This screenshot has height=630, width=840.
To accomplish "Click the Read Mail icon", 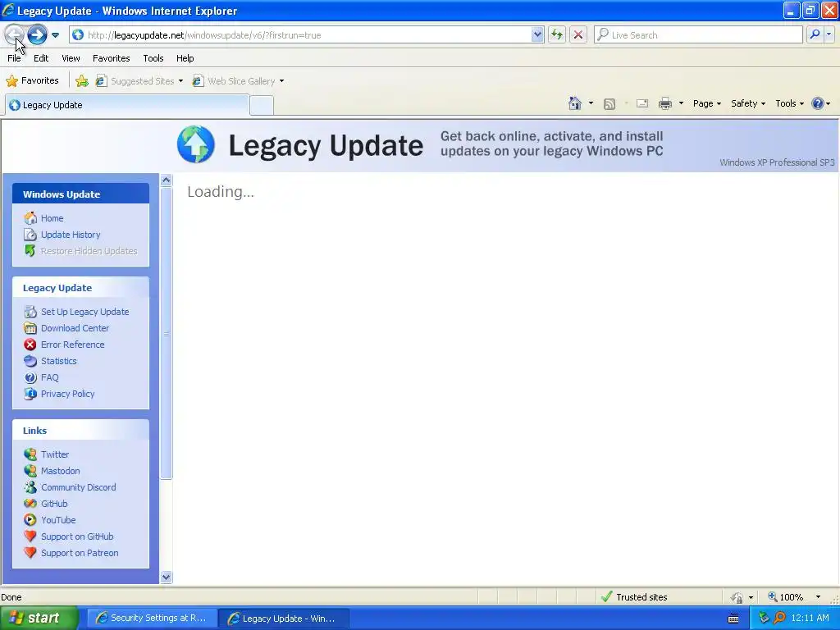I will coord(642,103).
